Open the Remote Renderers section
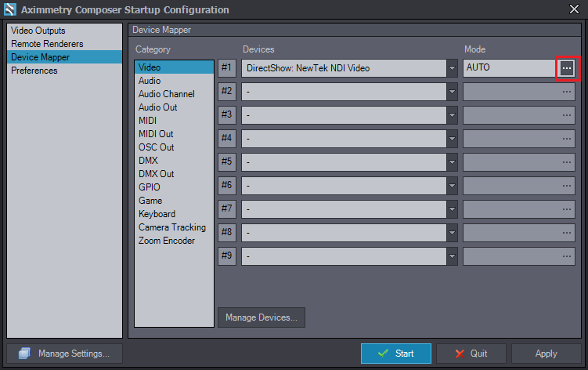 pos(47,44)
